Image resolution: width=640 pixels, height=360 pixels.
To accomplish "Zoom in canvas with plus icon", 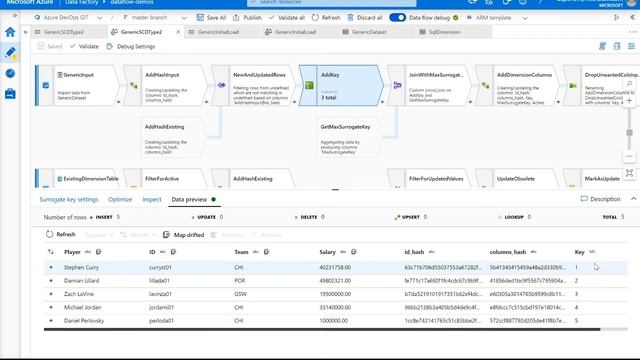I will 629,100.
